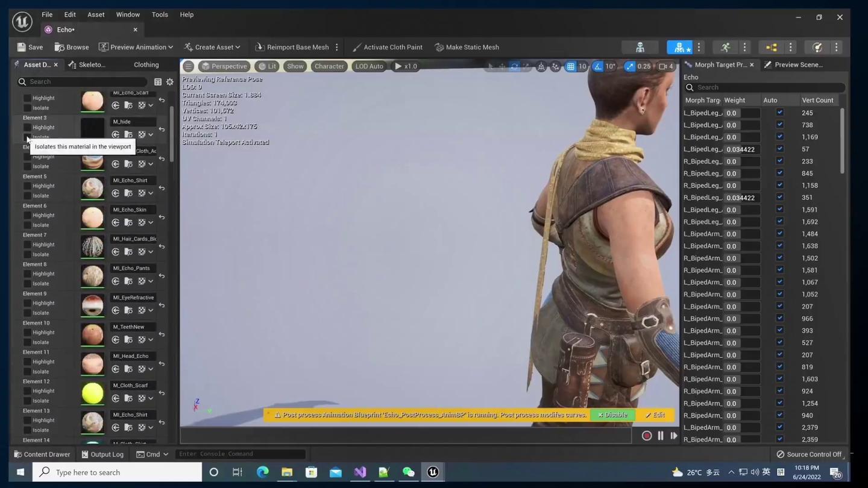This screenshot has height=488, width=868.
Task: Click the Save toolbar button
Action: [30, 47]
